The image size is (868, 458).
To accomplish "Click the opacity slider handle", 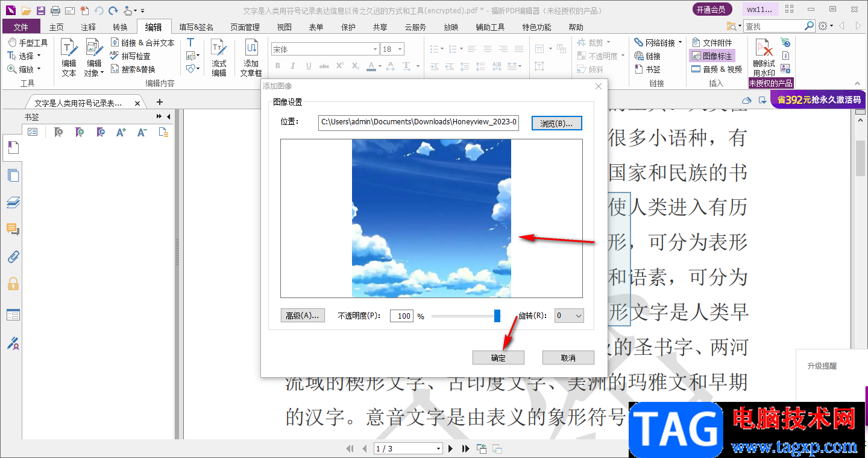I will point(497,316).
